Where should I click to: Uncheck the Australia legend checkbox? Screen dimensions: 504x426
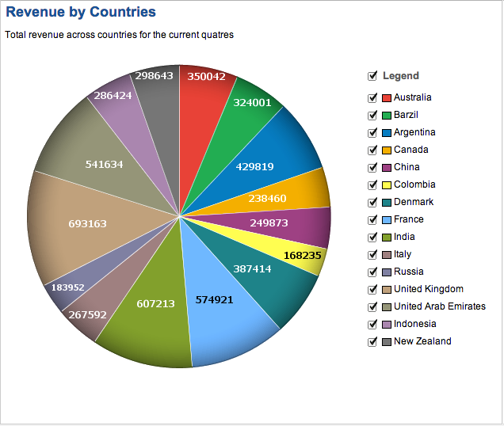(372, 98)
